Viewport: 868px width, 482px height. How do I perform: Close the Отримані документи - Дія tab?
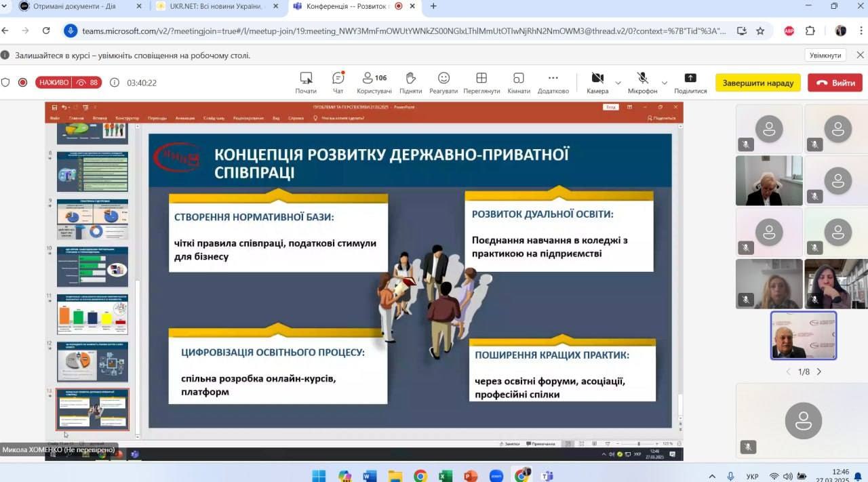pyautogui.click(x=138, y=6)
